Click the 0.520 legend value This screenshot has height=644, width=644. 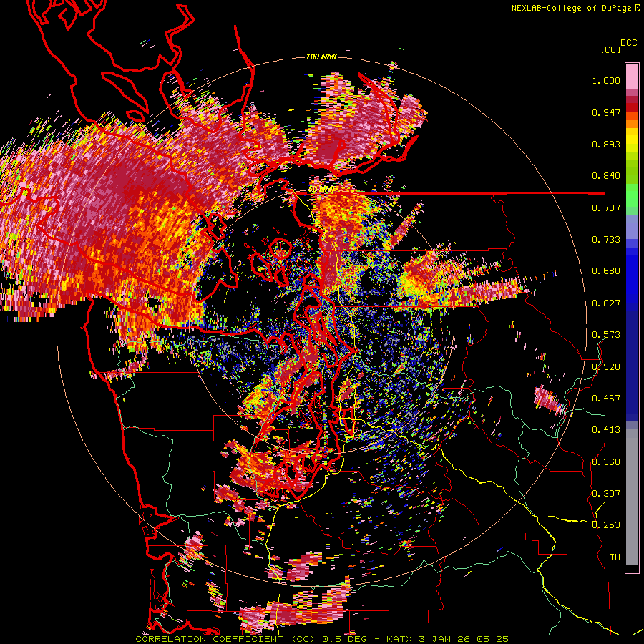pos(606,366)
